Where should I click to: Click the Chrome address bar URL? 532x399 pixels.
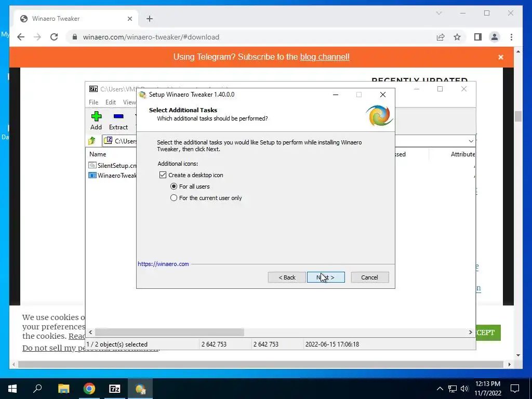click(x=151, y=37)
